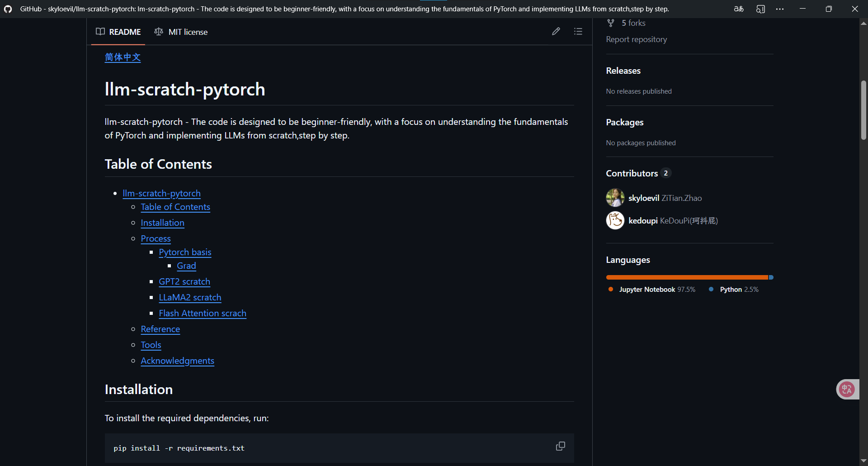The width and height of the screenshot is (868, 466).
Task: Click the Python 2.5% language link
Action: pos(734,290)
